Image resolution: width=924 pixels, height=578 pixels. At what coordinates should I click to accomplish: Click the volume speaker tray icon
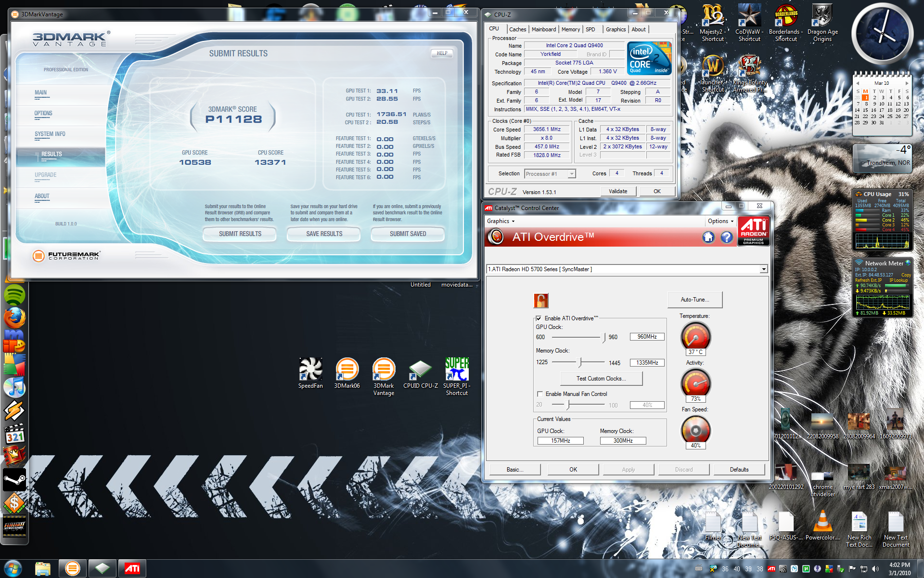[x=875, y=569]
